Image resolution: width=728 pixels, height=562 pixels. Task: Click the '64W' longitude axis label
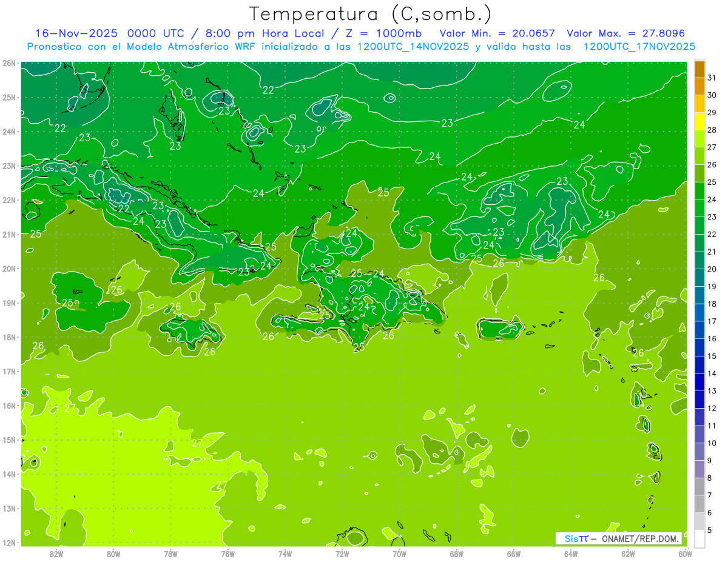point(571,554)
